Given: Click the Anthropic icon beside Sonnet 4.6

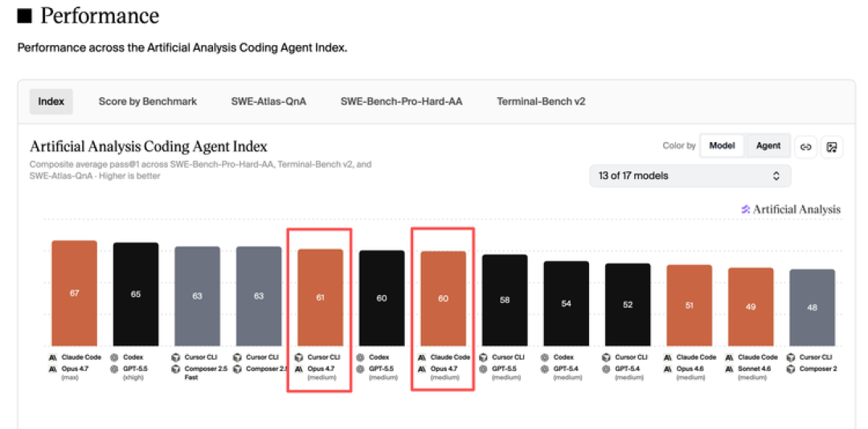Looking at the screenshot, I should [730, 369].
